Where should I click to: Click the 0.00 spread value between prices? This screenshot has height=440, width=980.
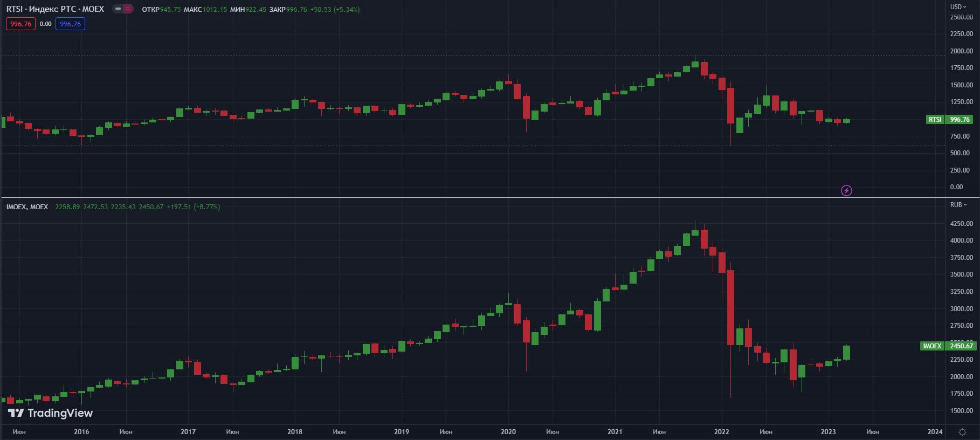[x=45, y=24]
